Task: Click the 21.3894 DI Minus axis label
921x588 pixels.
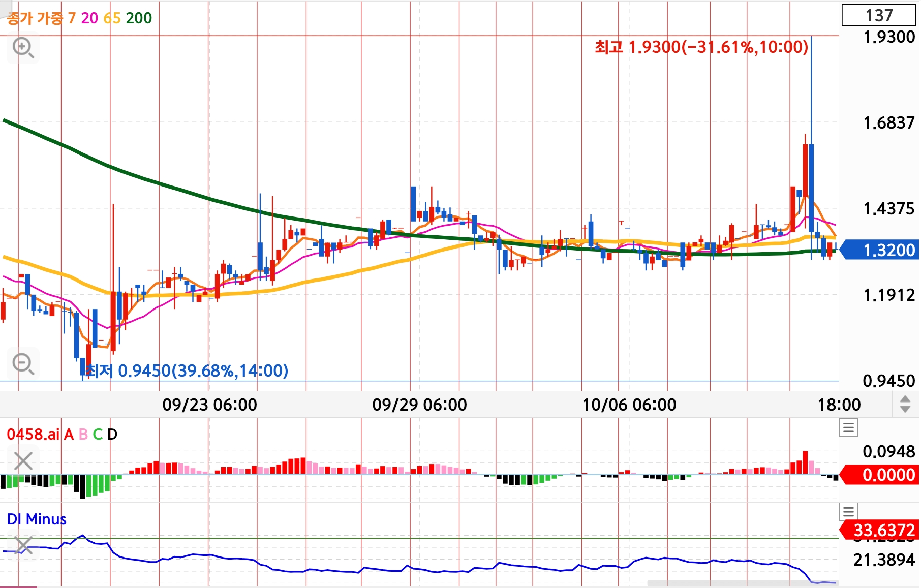Action: click(885, 560)
